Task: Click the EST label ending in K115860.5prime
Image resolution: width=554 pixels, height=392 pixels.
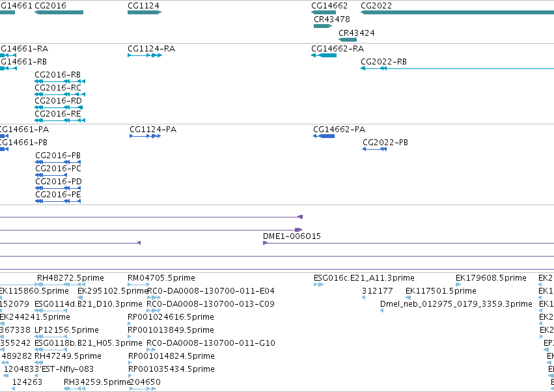Action: click(x=35, y=291)
